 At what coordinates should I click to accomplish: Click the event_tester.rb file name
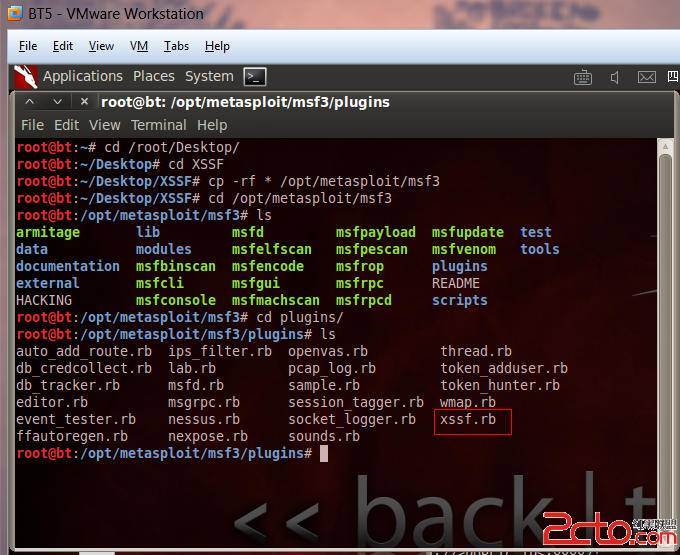tap(76, 419)
